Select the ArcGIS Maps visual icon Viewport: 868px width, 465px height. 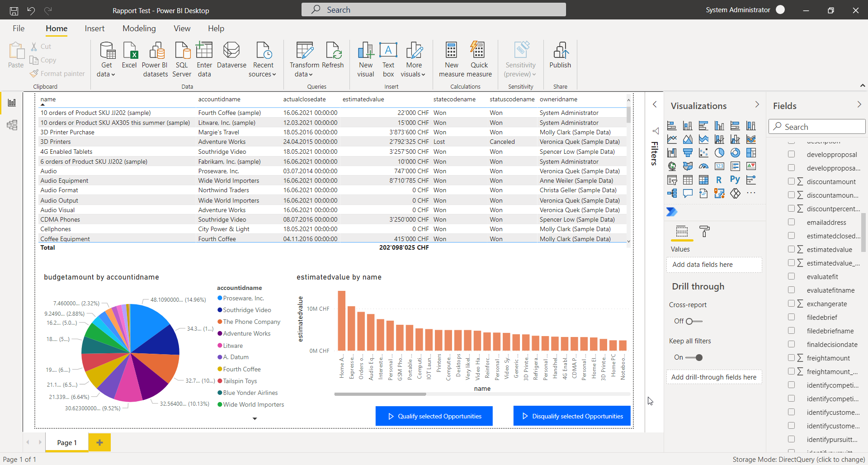(x=719, y=194)
